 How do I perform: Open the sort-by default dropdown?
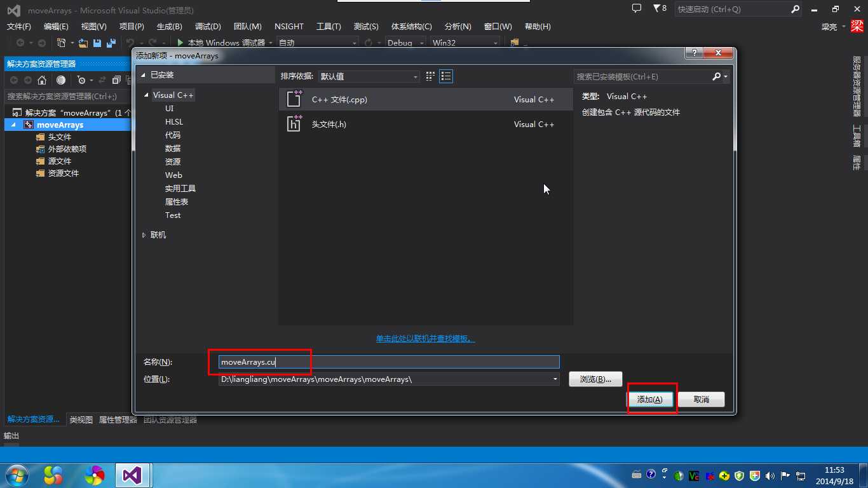coord(369,76)
